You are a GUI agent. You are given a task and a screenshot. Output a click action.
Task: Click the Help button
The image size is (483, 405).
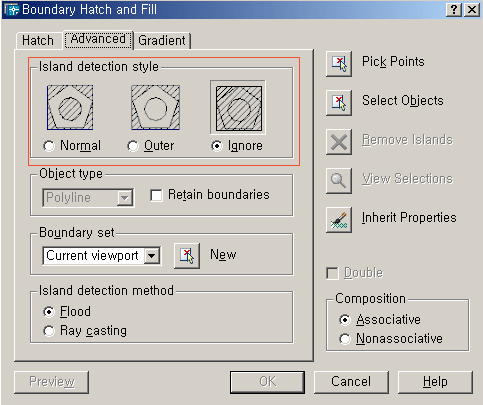[435, 382]
